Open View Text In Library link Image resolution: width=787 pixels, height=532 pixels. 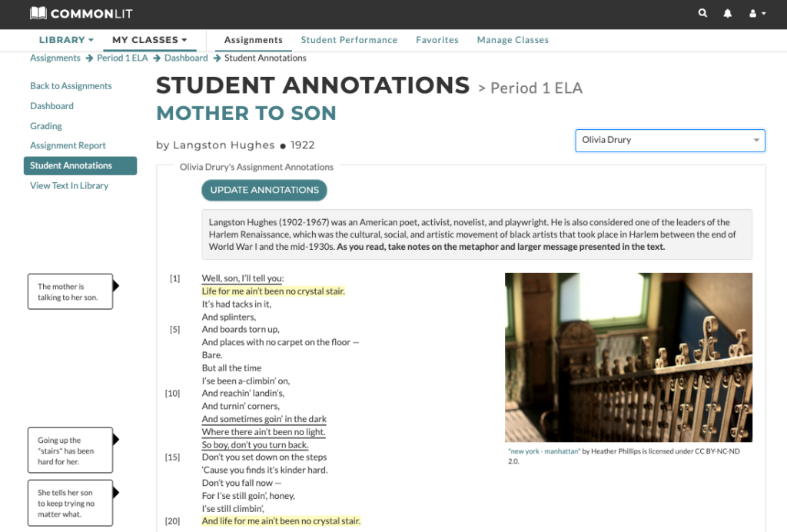pos(69,186)
